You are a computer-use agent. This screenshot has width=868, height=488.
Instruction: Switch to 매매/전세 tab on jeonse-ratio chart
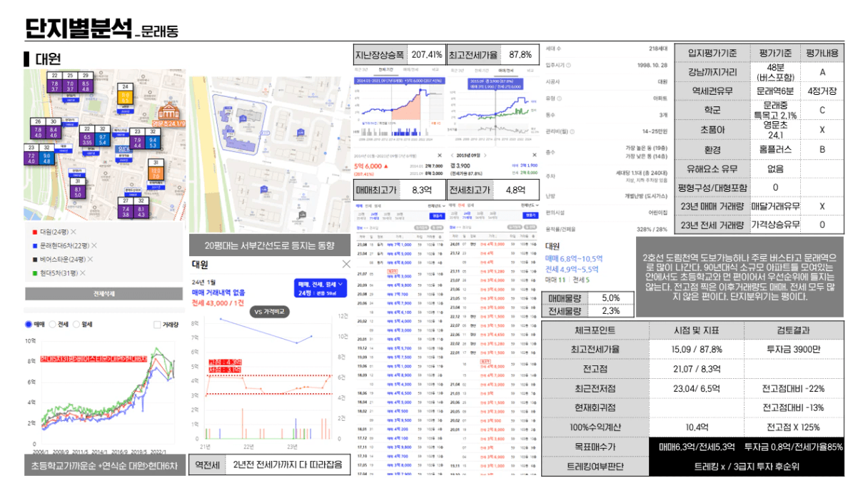tap(507, 70)
